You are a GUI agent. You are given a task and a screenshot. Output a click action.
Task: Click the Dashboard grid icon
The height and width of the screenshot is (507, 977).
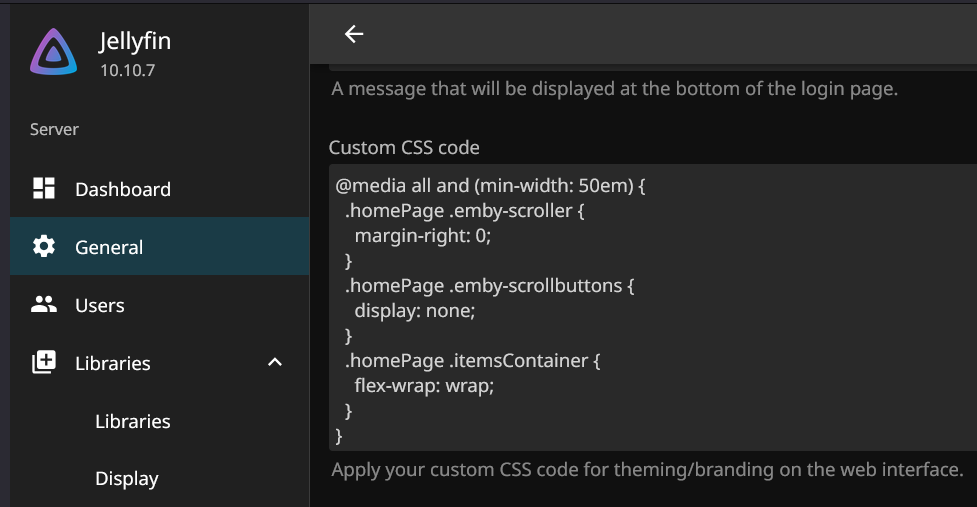pyautogui.click(x=44, y=189)
